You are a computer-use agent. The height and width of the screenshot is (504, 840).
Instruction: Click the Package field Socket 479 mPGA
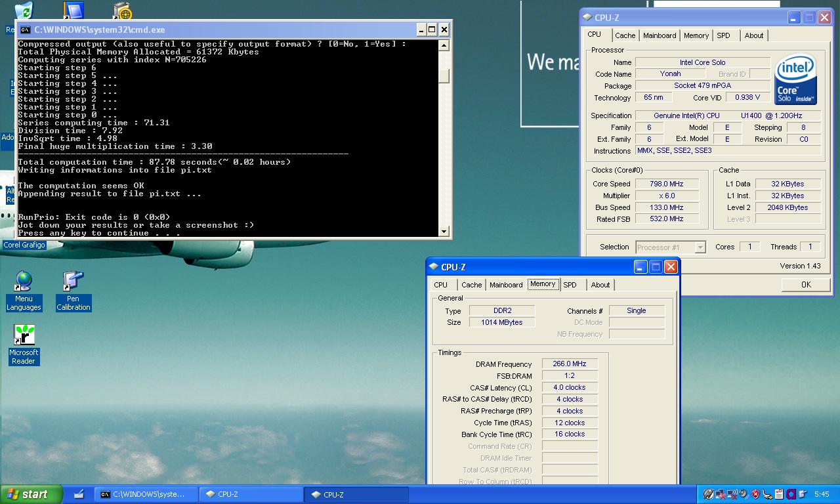click(x=703, y=86)
